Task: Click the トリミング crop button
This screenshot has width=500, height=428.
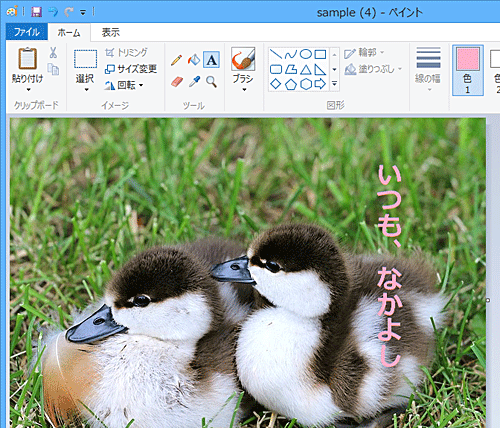Action: [126, 53]
